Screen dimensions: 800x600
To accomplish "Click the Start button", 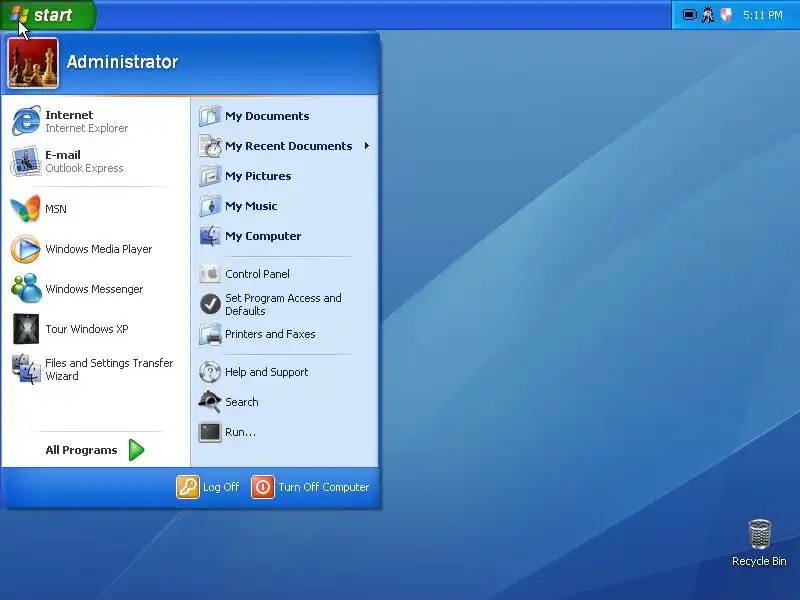I will click(x=48, y=15).
